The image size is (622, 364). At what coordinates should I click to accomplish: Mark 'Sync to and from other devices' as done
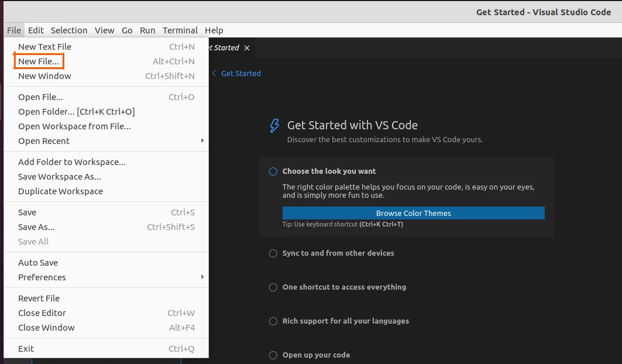click(x=273, y=253)
